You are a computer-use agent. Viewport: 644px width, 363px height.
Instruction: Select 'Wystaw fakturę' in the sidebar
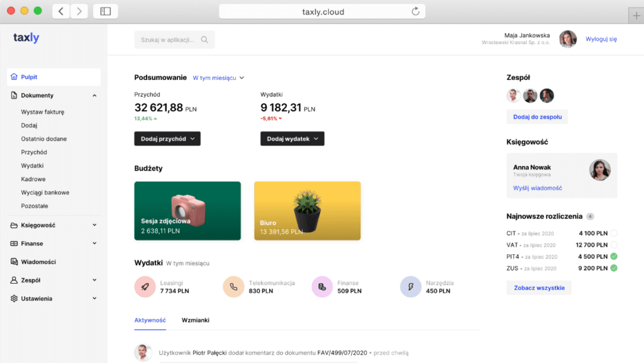point(43,112)
